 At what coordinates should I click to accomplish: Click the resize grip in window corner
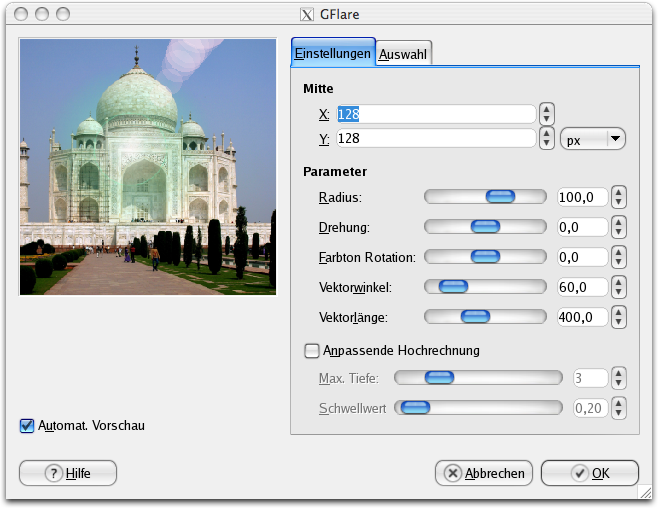(x=646, y=493)
